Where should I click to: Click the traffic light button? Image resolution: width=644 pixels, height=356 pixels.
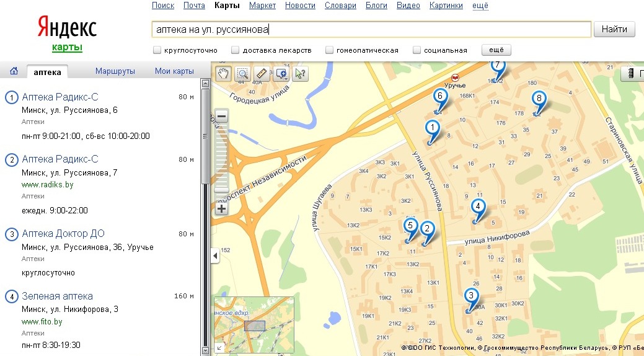(632, 74)
